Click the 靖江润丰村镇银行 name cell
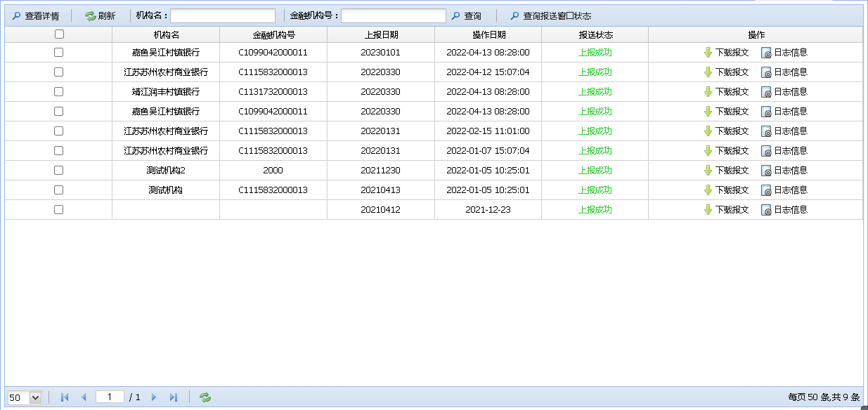 (166, 91)
